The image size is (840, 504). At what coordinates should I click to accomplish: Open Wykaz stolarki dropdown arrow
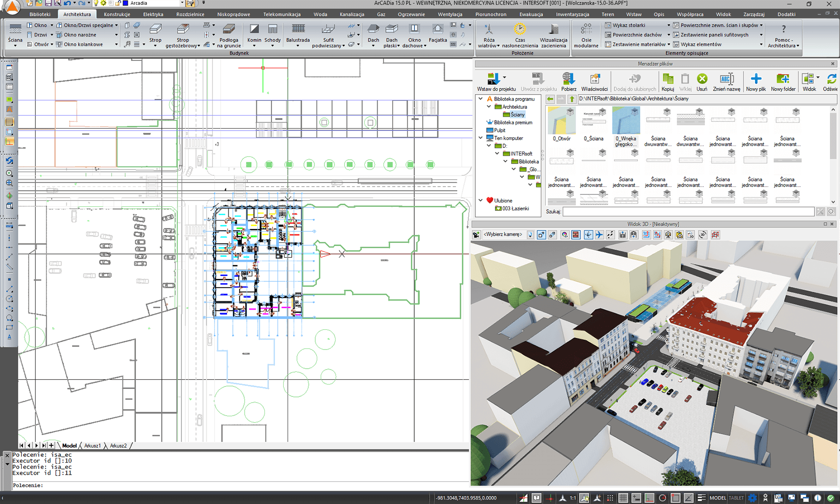click(668, 25)
